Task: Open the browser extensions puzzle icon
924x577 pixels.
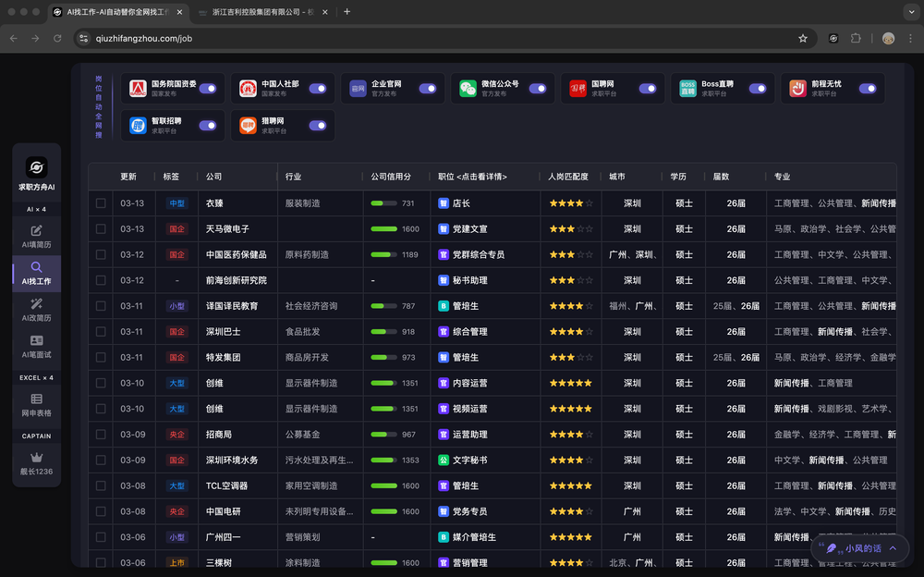Action: point(856,38)
